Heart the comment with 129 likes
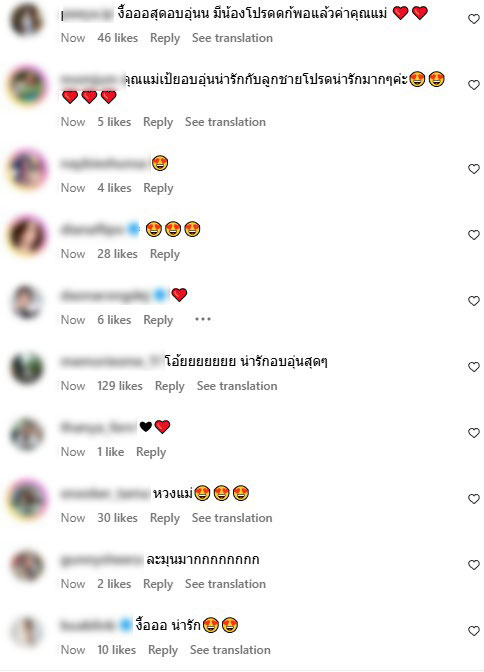The width and height of the screenshot is (484, 672). point(473,367)
